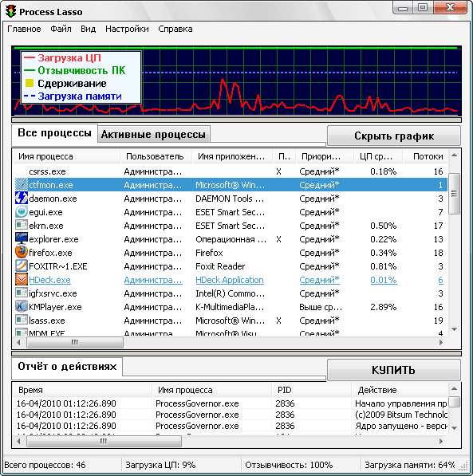Click the Скрыть график button
The image size is (473, 476).
[394, 136]
